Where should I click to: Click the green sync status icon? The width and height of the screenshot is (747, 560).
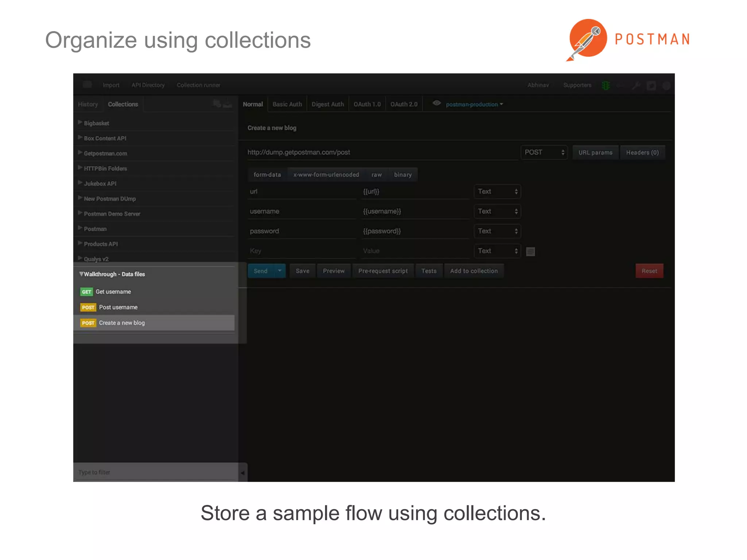point(606,85)
